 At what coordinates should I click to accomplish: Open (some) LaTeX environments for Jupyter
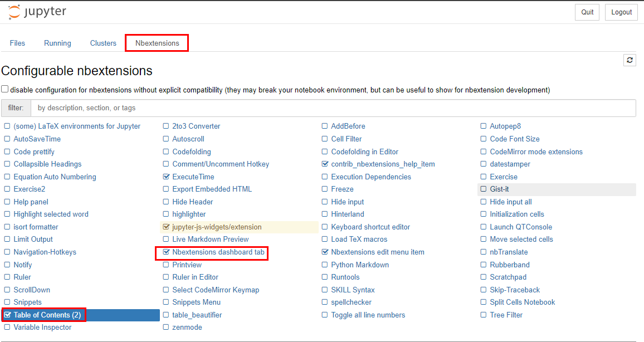(77, 126)
